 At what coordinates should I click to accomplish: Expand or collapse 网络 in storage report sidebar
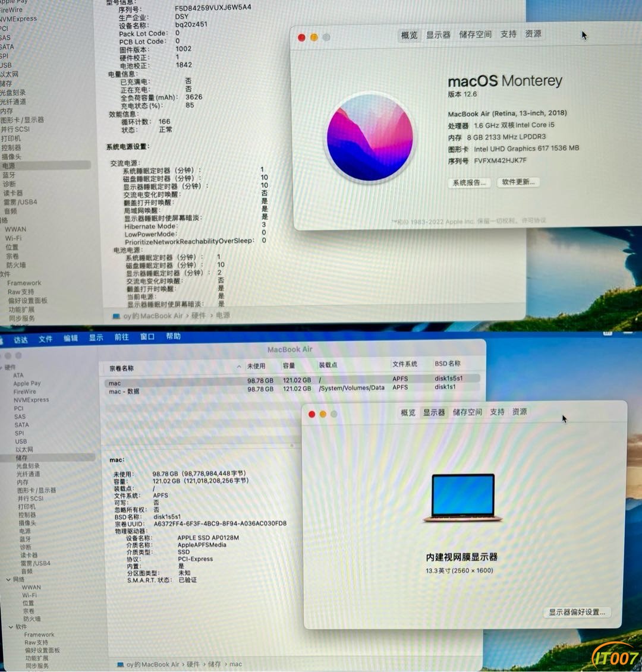pos(8,579)
